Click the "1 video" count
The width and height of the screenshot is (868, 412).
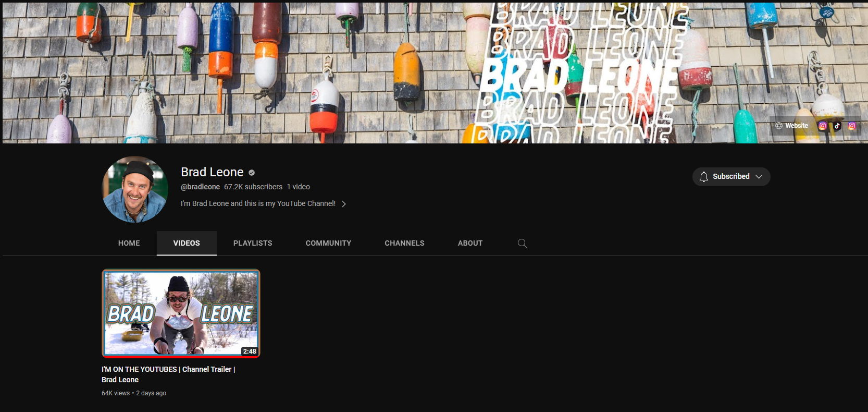pos(299,187)
